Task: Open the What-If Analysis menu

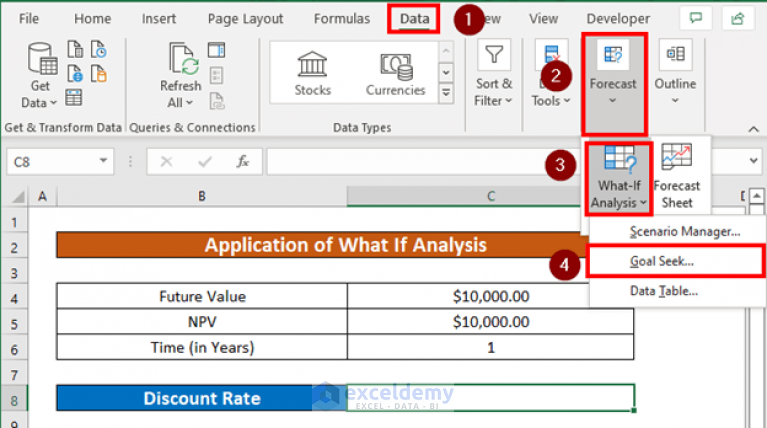Action: 619,178
